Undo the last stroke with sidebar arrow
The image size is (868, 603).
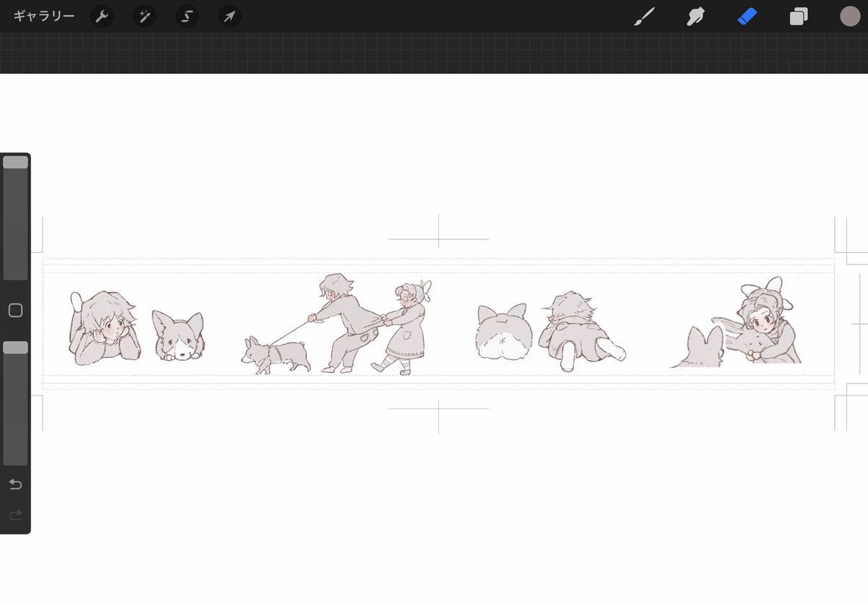(15, 484)
